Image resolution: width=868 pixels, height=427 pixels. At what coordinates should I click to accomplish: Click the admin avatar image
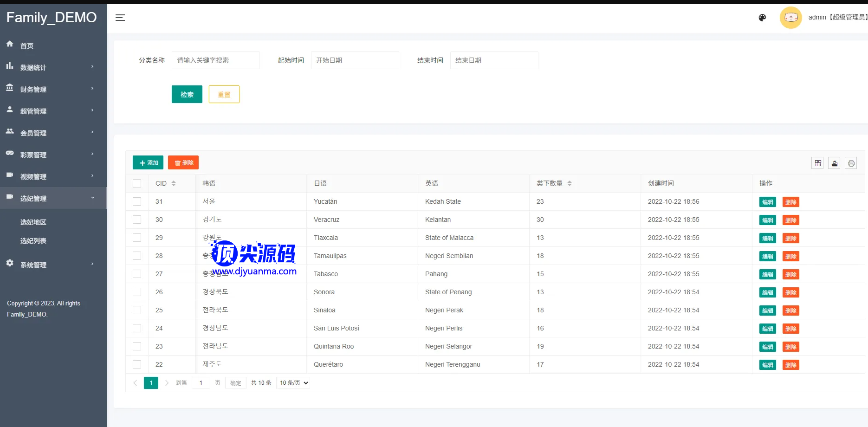click(790, 18)
